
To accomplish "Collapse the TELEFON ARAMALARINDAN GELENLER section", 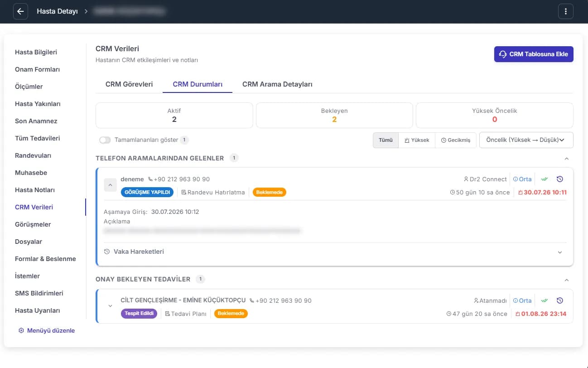I will pos(566,159).
